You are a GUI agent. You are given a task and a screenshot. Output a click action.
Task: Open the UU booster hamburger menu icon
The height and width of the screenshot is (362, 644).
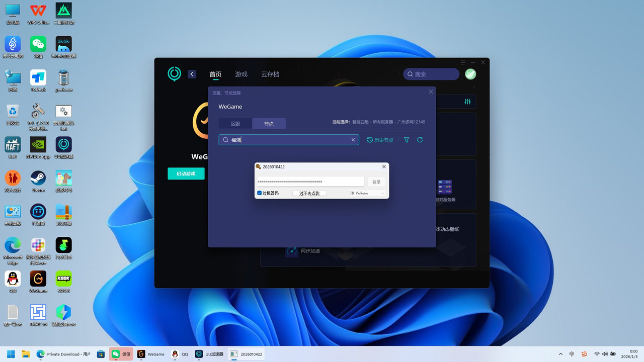click(x=463, y=62)
